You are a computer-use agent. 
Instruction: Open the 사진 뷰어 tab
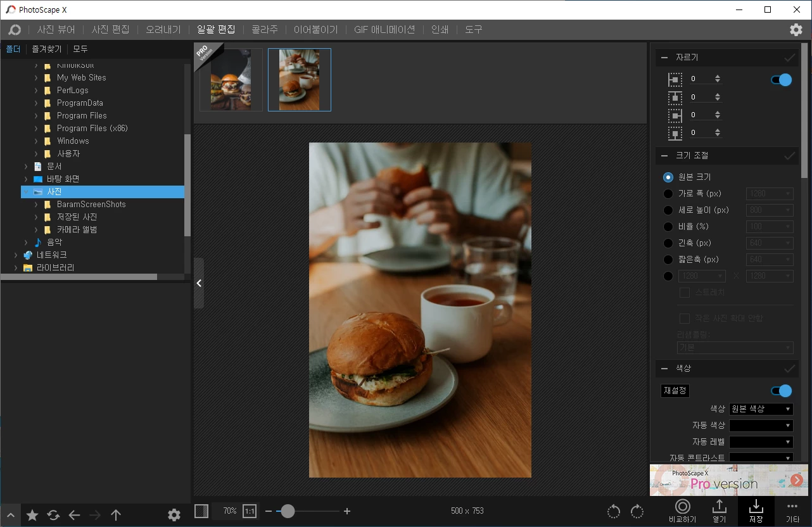click(x=56, y=30)
